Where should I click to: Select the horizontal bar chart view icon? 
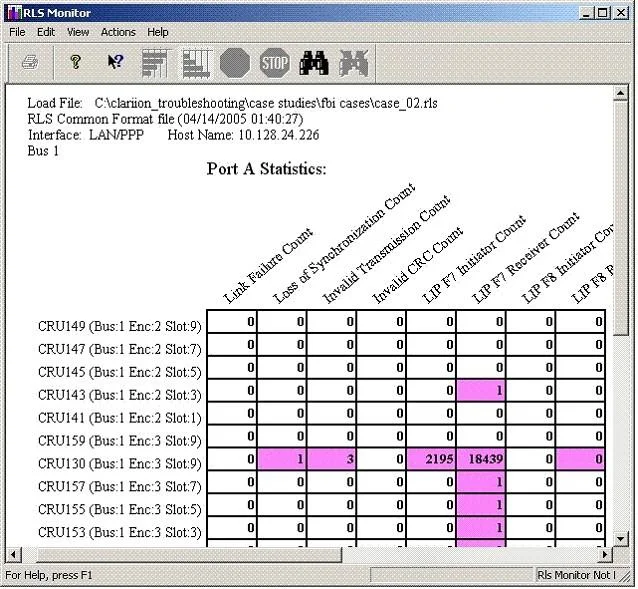click(155, 63)
